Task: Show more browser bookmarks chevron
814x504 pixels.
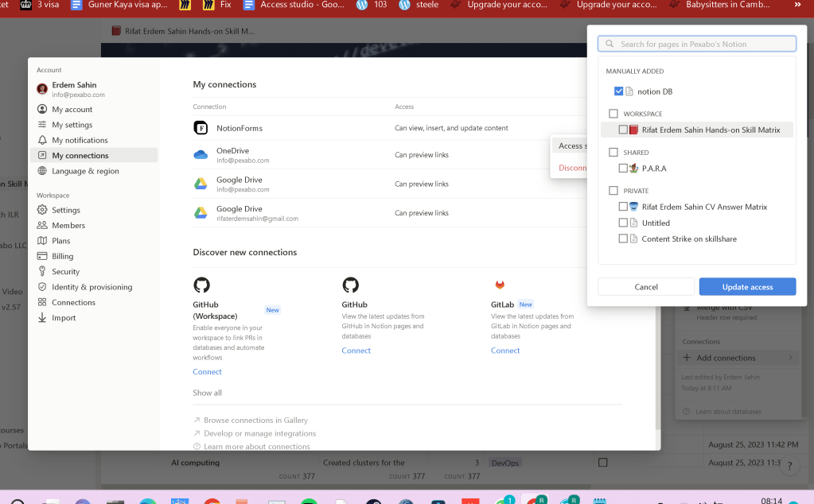Action: 797,5
